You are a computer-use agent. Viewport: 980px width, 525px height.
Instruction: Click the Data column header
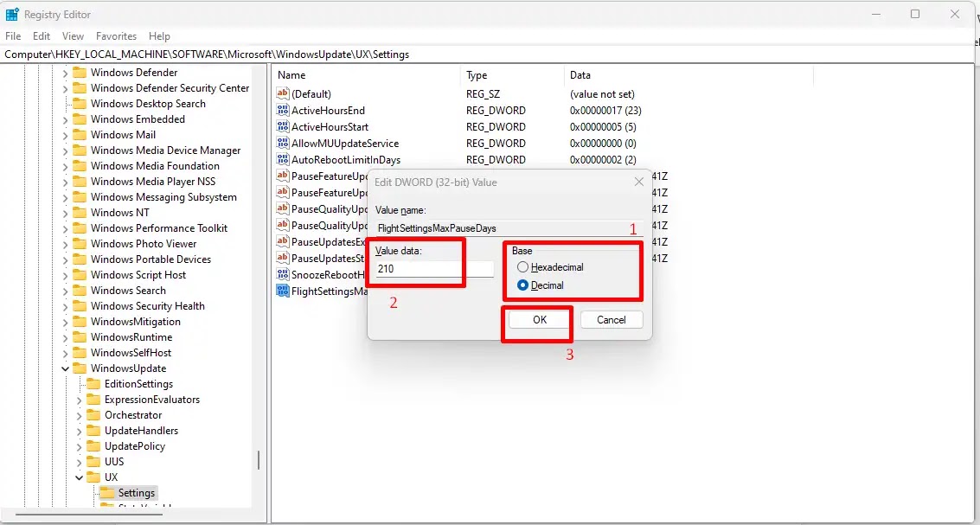coord(689,75)
